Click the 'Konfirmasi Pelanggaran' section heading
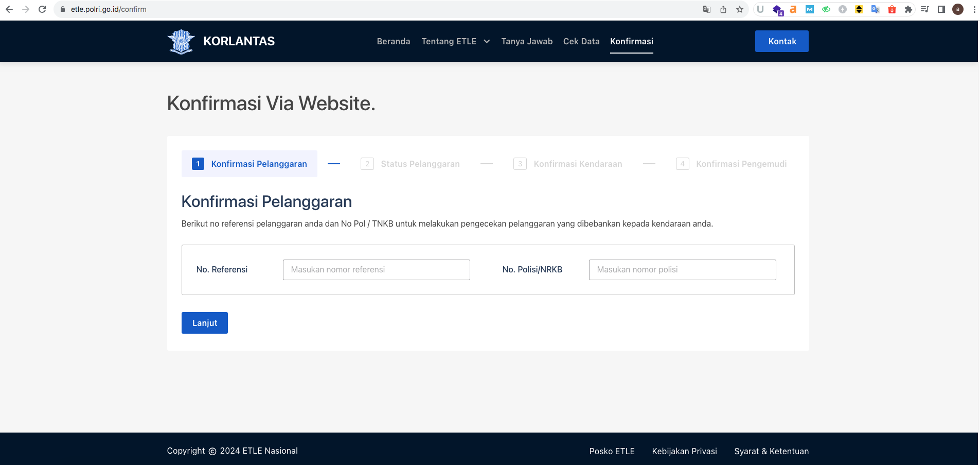The height and width of the screenshot is (465, 980). pos(266,201)
